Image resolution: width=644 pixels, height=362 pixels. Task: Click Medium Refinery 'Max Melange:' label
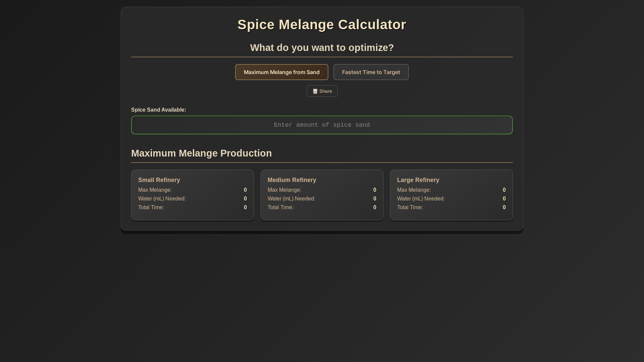point(284,190)
